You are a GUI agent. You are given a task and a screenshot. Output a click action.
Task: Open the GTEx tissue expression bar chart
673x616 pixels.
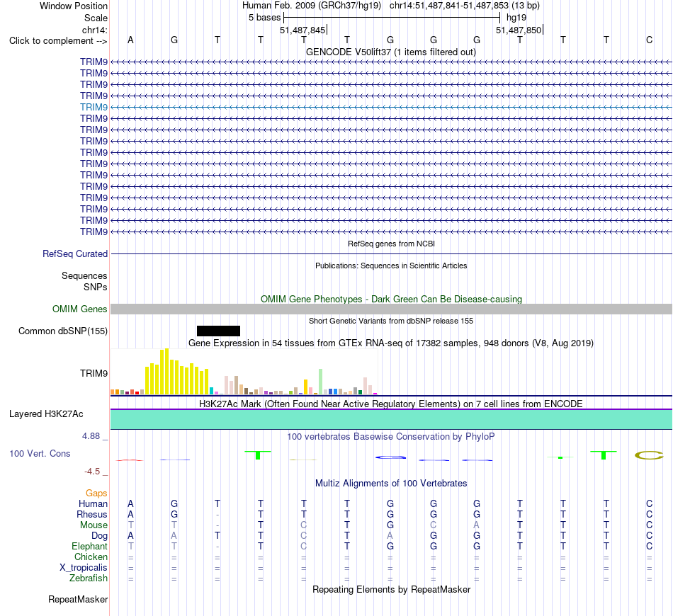[x=244, y=372]
